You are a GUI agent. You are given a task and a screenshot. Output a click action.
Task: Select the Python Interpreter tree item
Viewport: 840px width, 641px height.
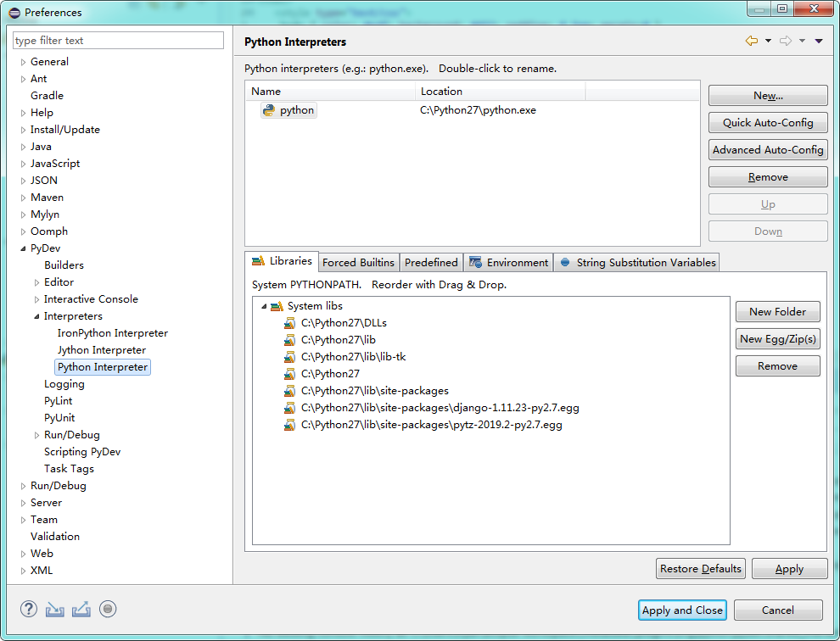tap(103, 367)
